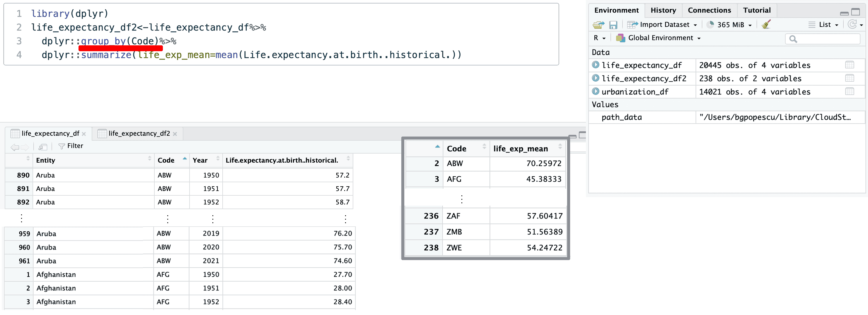Expand the urbanization_df object details
The width and height of the screenshot is (868, 315).
(x=595, y=92)
